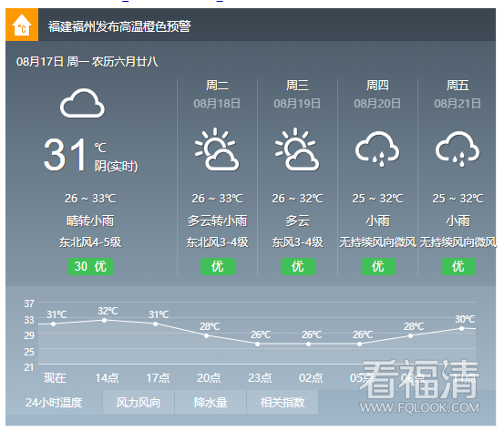
Task: Click the 优 badge under 周二
Action: pos(218,266)
